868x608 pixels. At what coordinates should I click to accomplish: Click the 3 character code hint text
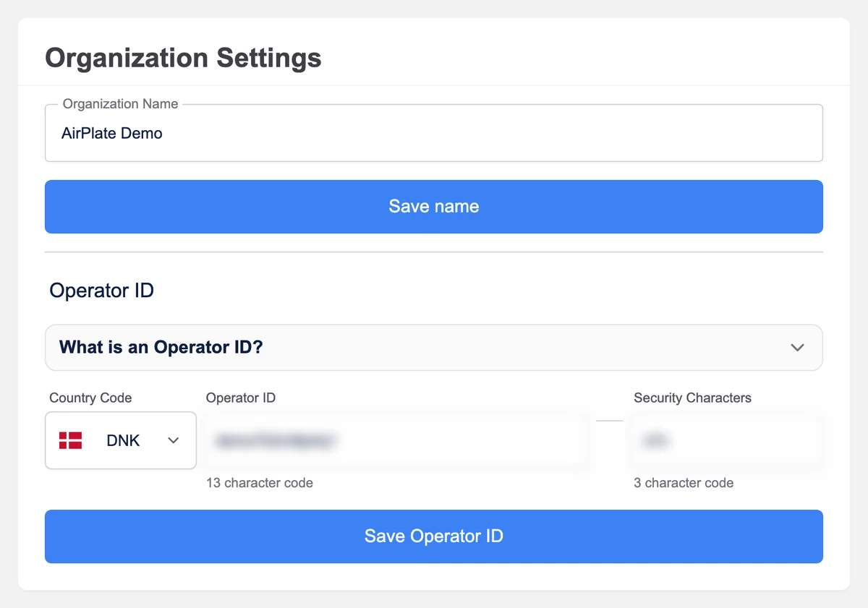684,483
